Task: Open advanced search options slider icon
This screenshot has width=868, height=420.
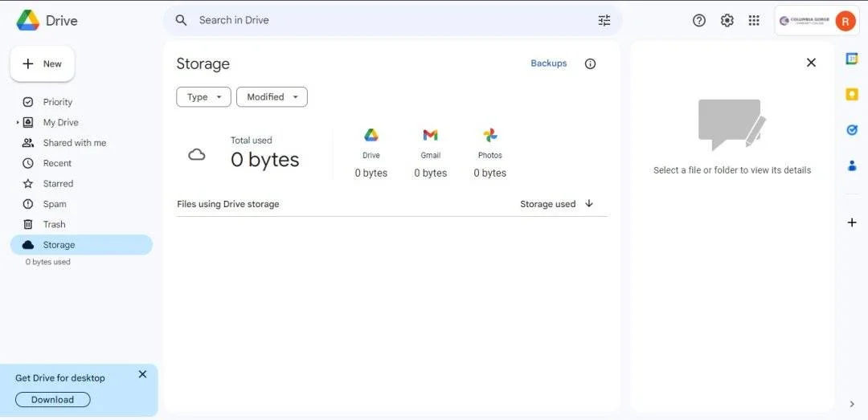Action: (604, 20)
